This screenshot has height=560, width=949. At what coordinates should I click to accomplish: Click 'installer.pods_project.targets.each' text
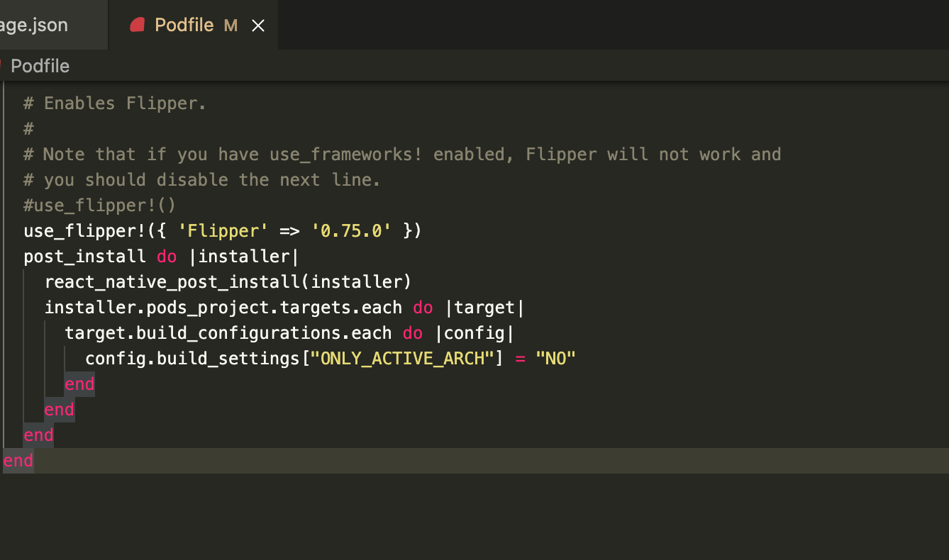coord(223,308)
